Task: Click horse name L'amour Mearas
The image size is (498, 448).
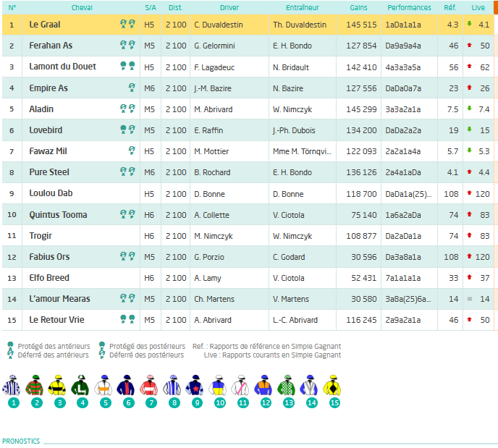Action: click(x=59, y=299)
